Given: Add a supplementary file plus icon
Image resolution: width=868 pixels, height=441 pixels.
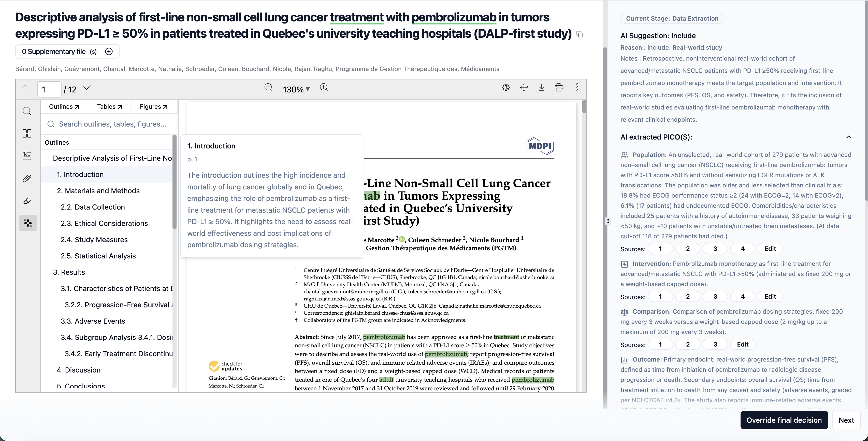Looking at the screenshot, I should pyautogui.click(x=109, y=52).
